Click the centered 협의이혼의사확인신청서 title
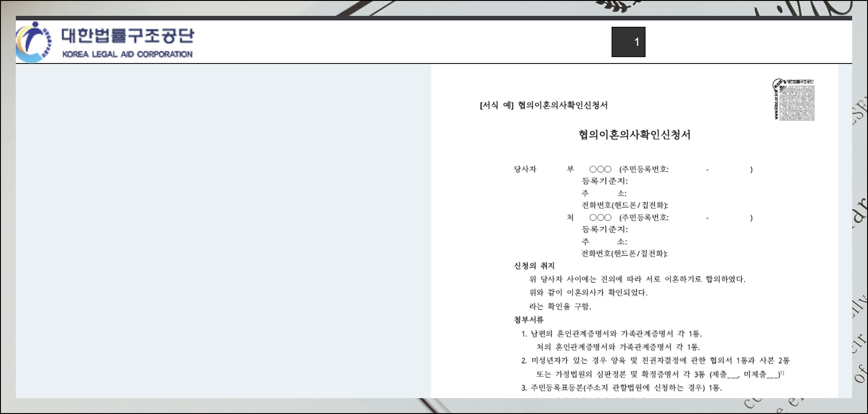The width and height of the screenshot is (868, 414). pos(634,135)
